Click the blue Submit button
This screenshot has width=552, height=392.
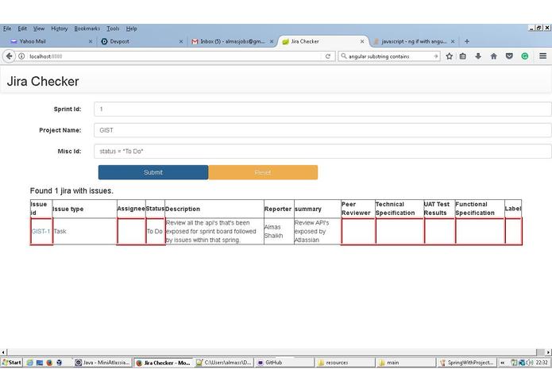pyautogui.click(x=153, y=172)
